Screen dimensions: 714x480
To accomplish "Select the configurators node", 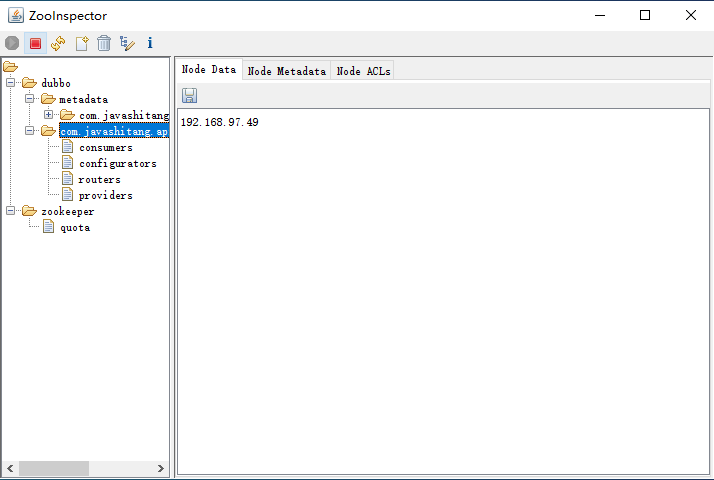I will point(117,163).
